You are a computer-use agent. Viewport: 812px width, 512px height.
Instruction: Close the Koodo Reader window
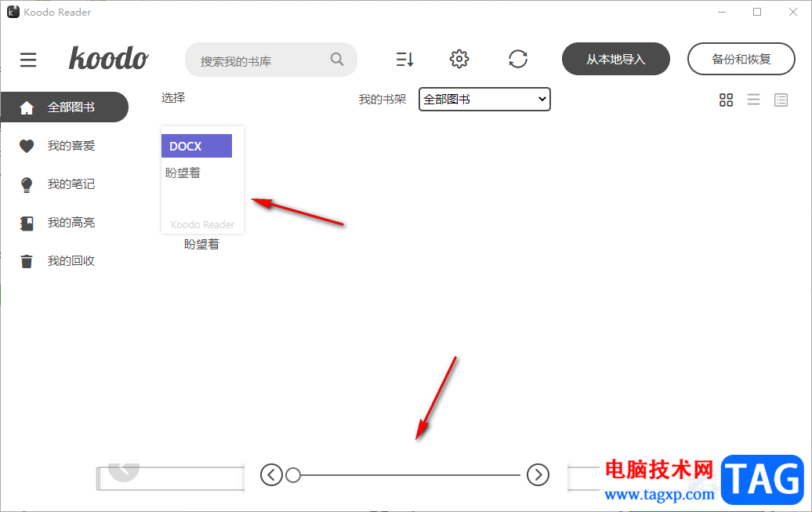[793, 12]
